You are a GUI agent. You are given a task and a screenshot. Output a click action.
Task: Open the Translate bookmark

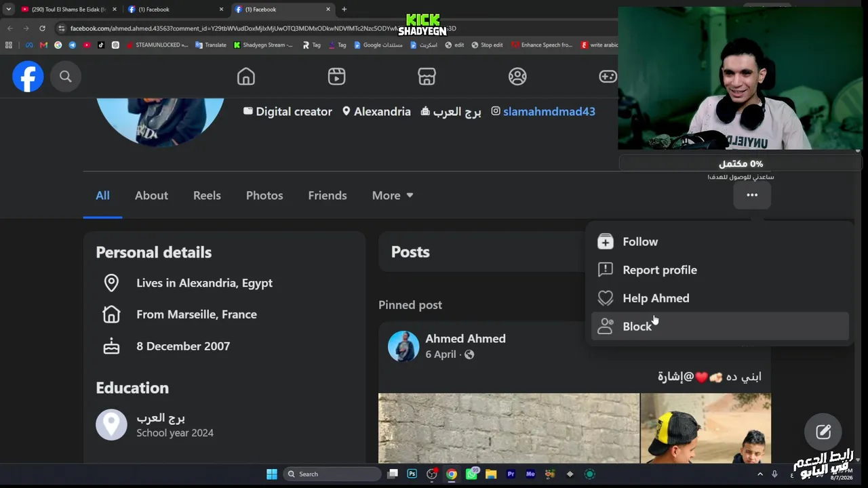click(211, 45)
